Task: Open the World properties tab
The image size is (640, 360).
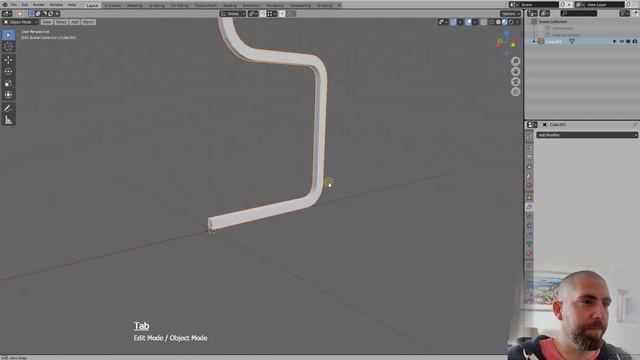Action: point(529,185)
